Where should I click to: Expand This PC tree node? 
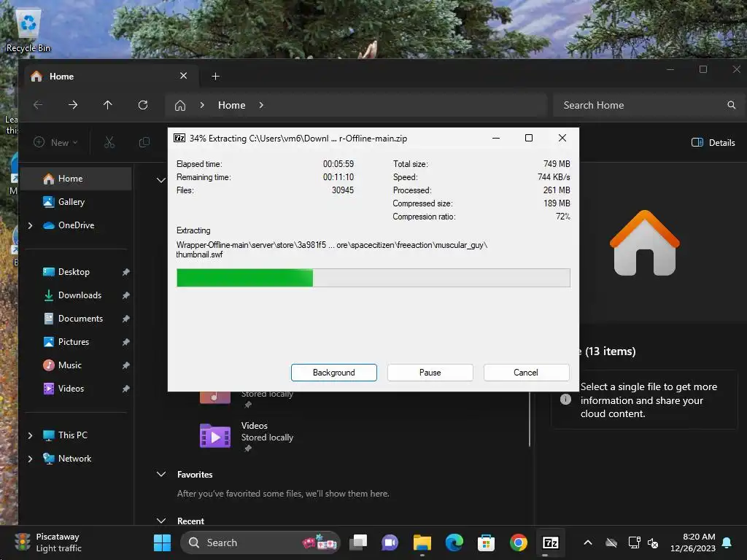coord(31,435)
